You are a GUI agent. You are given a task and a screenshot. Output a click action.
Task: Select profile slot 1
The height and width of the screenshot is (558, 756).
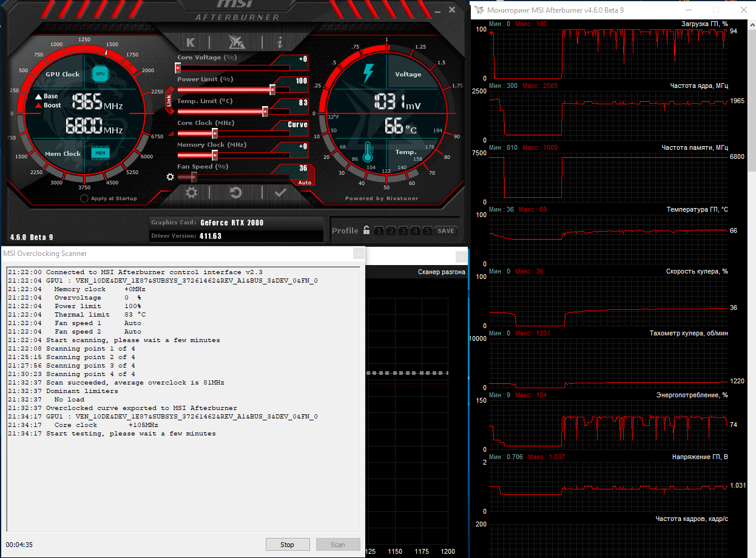[378, 230]
